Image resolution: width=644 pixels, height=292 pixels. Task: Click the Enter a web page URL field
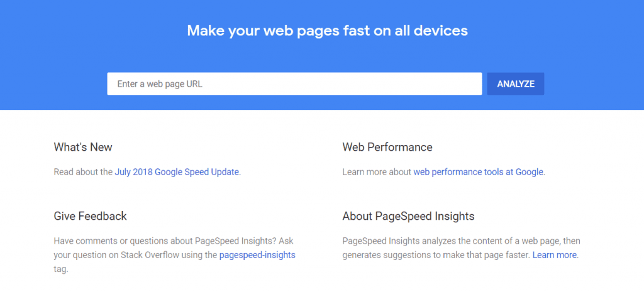[x=294, y=84]
